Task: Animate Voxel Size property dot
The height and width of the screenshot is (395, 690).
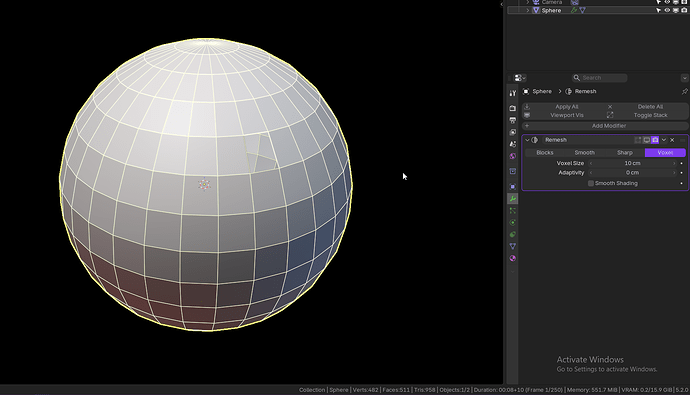Action: tap(682, 163)
